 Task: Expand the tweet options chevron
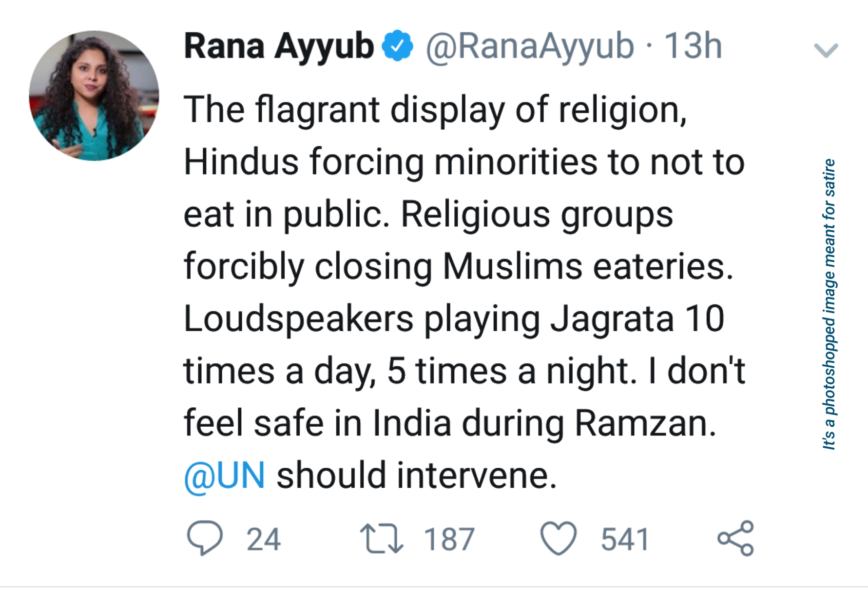click(x=826, y=50)
